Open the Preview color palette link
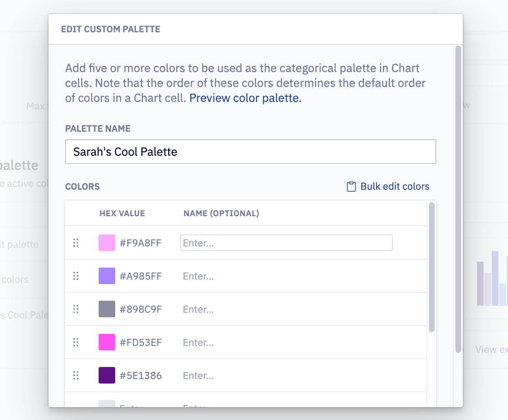Image resolution: width=508 pixels, height=420 pixels. point(245,98)
